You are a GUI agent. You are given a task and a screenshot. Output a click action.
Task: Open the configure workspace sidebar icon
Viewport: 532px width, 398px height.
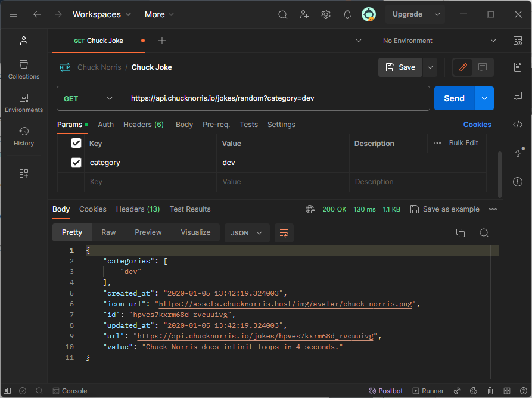pos(24,173)
